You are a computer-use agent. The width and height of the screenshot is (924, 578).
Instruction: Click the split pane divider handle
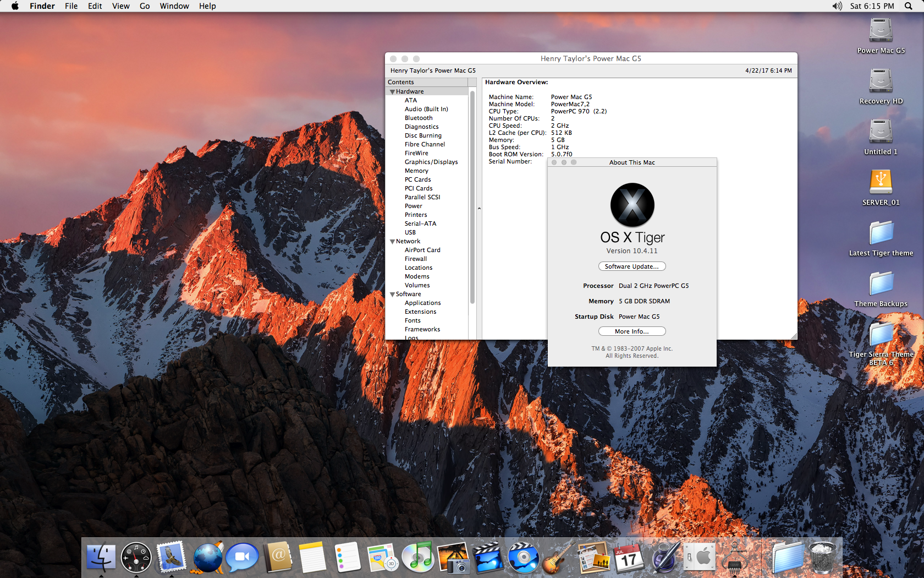[x=479, y=209]
